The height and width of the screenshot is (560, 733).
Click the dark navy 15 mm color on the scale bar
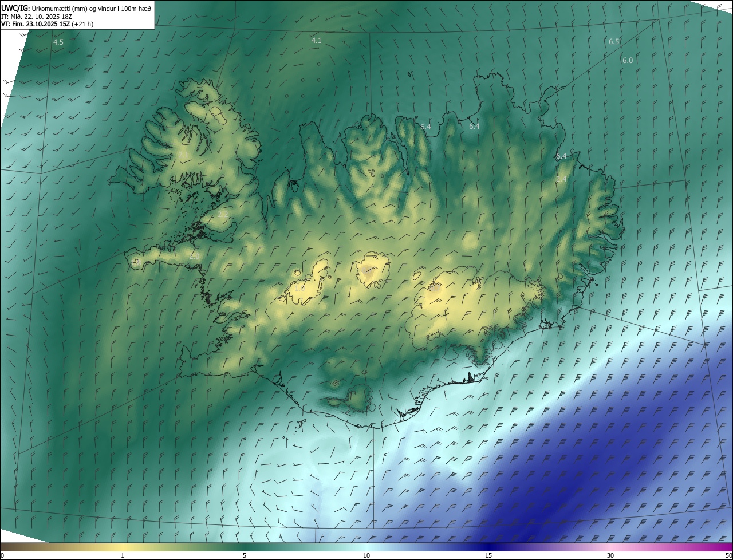click(488, 547)
